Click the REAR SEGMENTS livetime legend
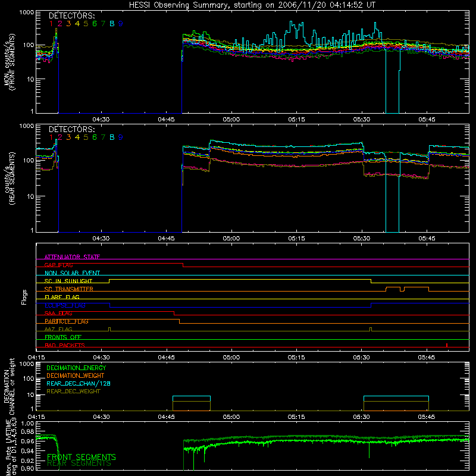Screen dimensions: 476x476 click(x=79, y=464)
